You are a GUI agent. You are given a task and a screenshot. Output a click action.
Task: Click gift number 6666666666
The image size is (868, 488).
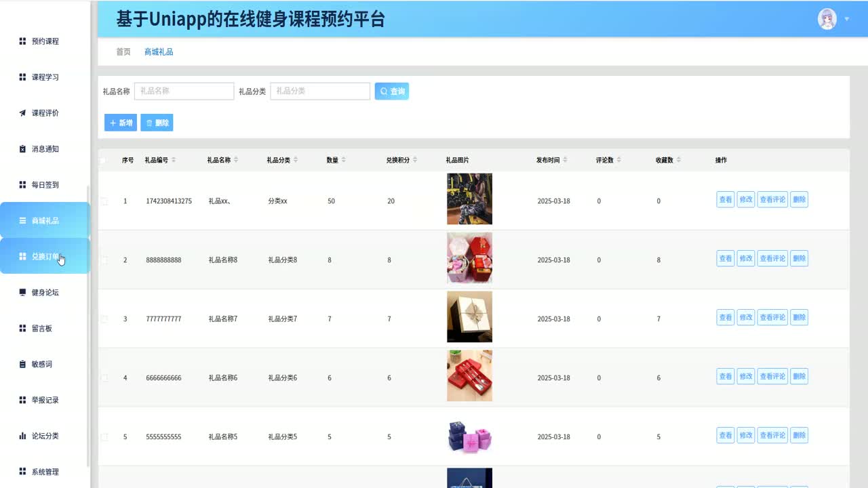coord(163,378)
